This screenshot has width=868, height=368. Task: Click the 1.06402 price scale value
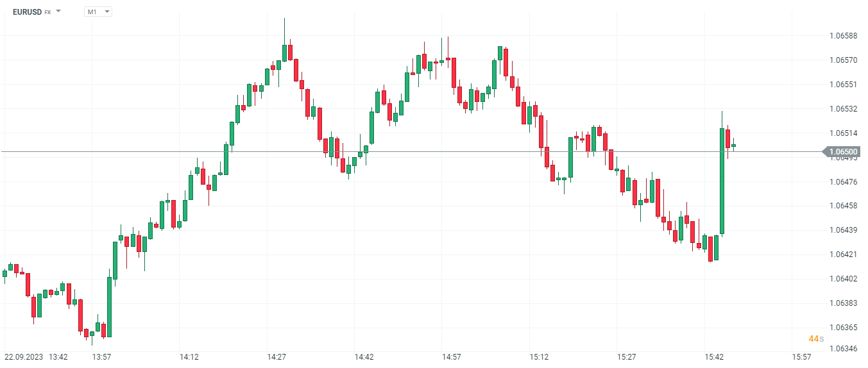point(843,278)
